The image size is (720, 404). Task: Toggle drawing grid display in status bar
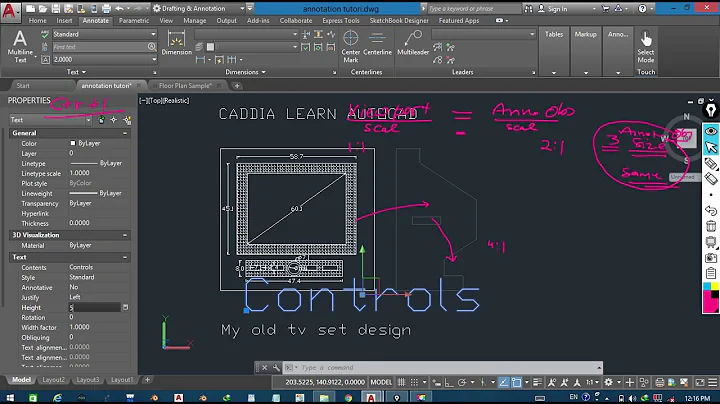point(401,382)
